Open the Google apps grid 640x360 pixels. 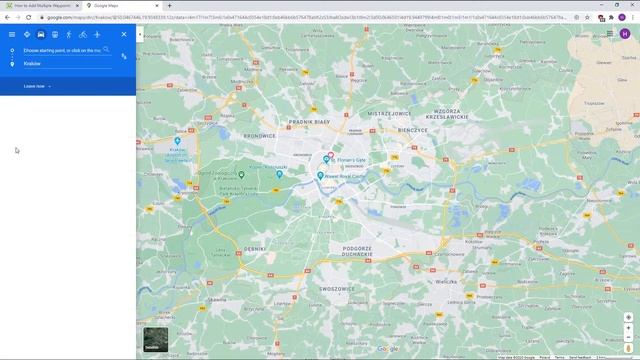[610, 34]
